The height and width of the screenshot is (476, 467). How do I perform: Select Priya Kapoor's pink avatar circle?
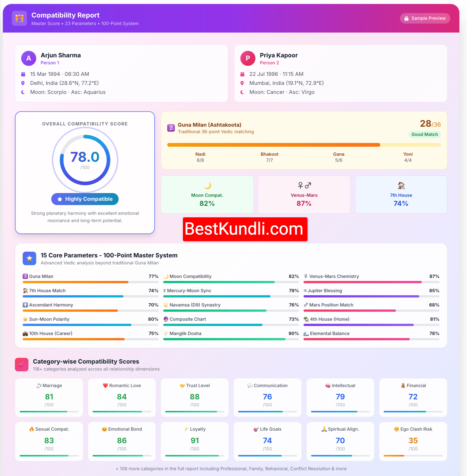click(248, 58)
